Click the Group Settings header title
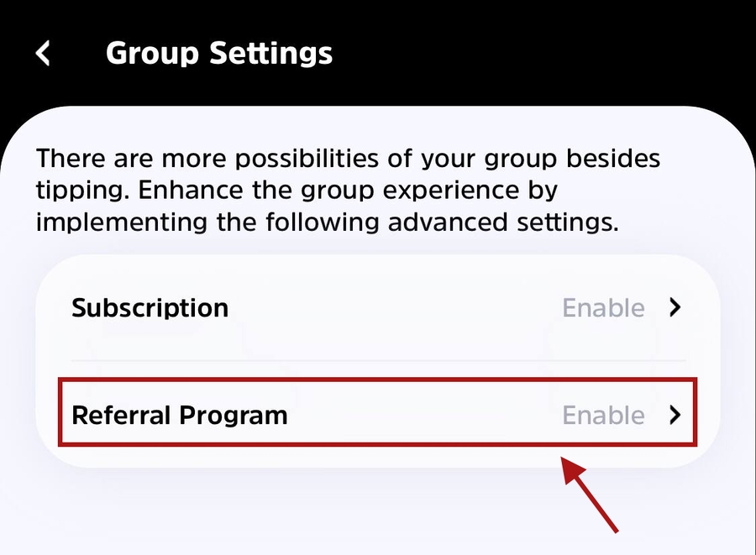Image resolution: width=756 pixels, height=555 pixels. point(219,54)
